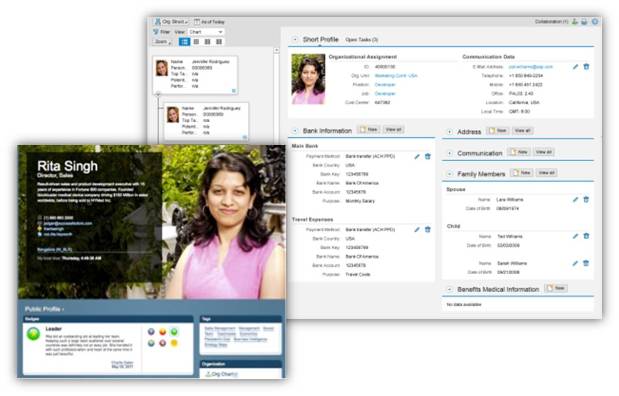Click the org chart scrollbar up arrow
The image size is (619, 396).
pos(276,50)
